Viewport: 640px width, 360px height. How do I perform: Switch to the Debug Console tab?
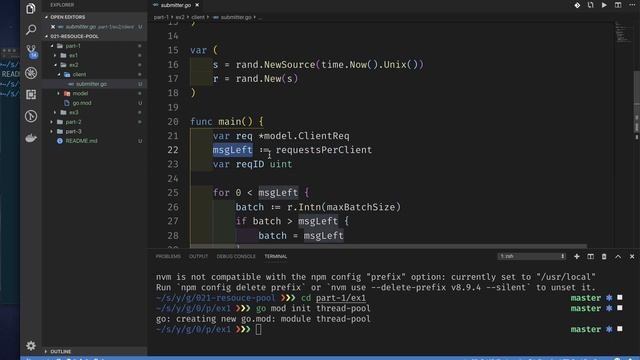tap(236, 256)
